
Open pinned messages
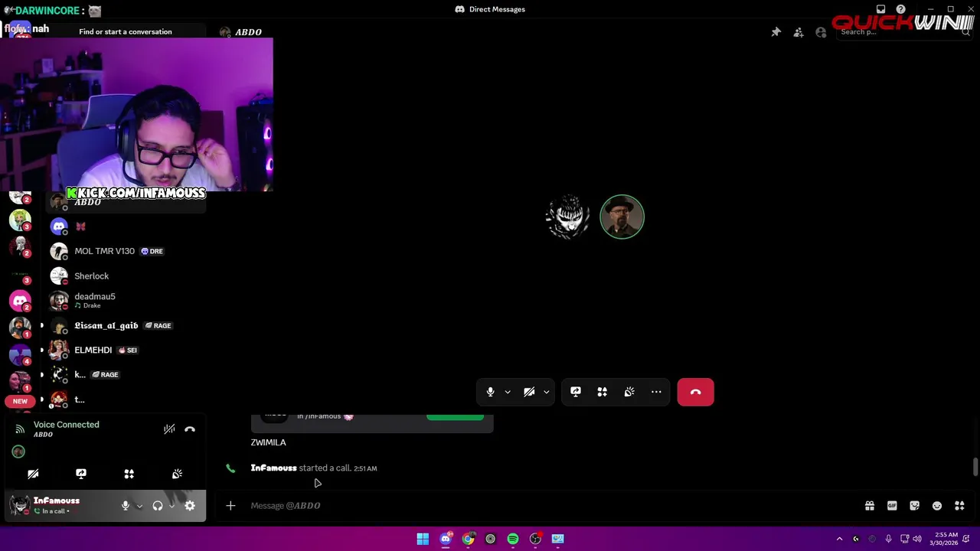[x=776, y=32]
